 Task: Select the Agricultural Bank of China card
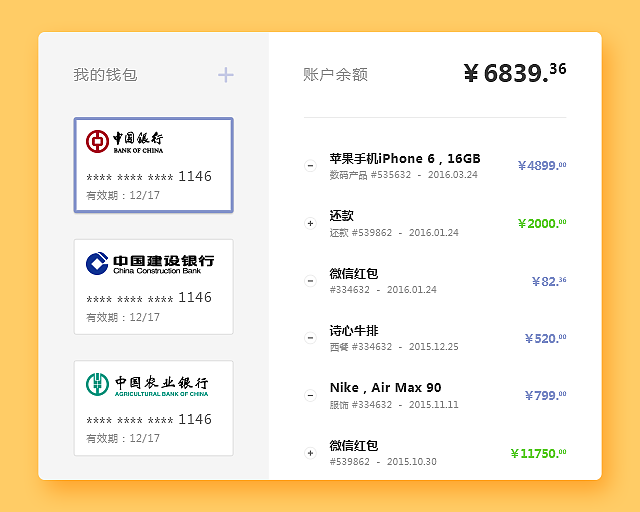pyautogui.click(x=153, y=408)
